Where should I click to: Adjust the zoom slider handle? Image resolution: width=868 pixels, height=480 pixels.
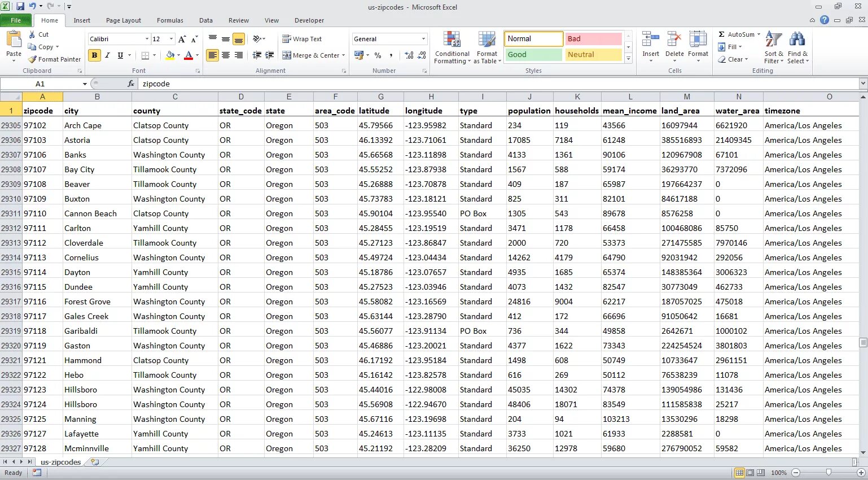click(x=828, y=473)
